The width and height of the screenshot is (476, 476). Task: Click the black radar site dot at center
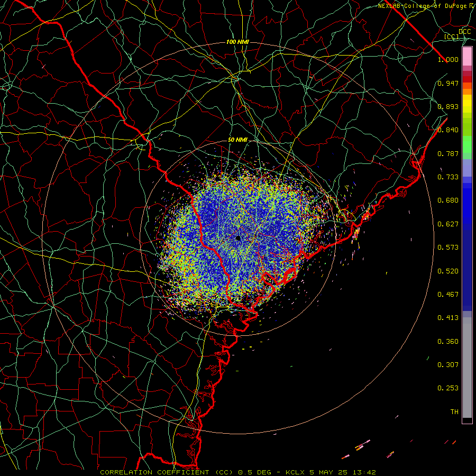(238, 238)
